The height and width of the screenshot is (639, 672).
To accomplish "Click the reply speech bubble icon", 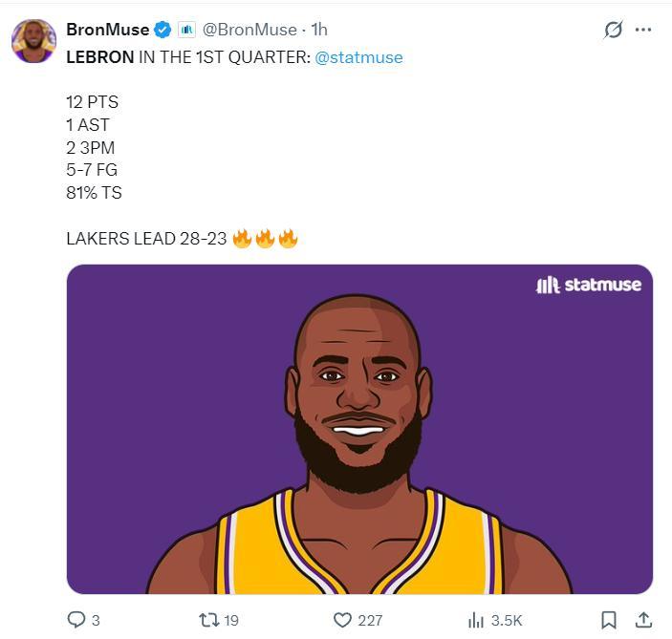I will click(x=76, y=620).
